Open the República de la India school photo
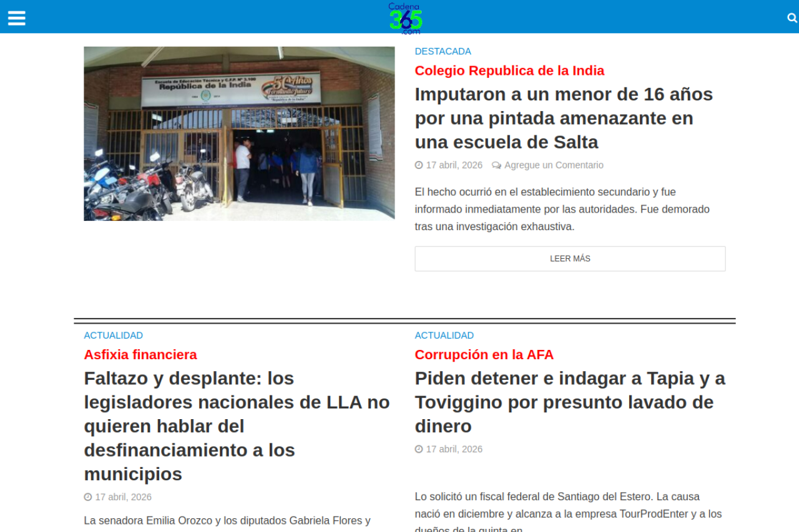799x532 pixels. 239,133
